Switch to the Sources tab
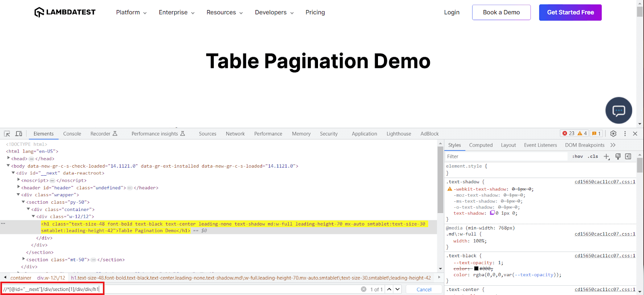 click(x=208, y=134)
